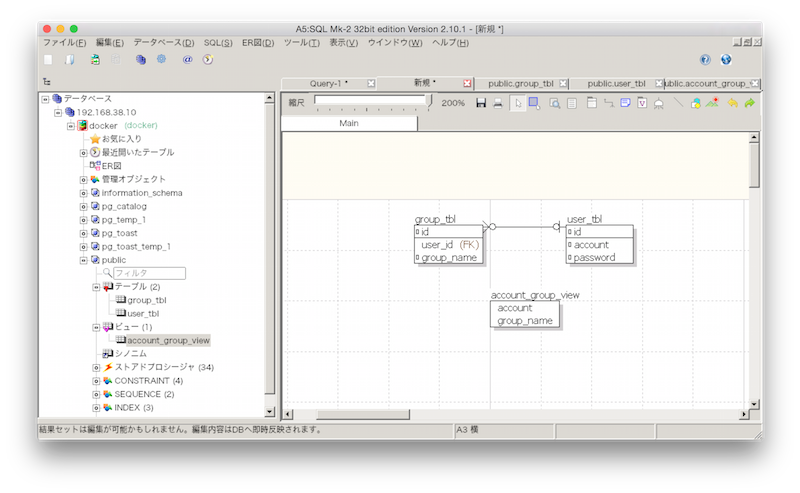Expand the INDEX (3) node

coord(97,408)
